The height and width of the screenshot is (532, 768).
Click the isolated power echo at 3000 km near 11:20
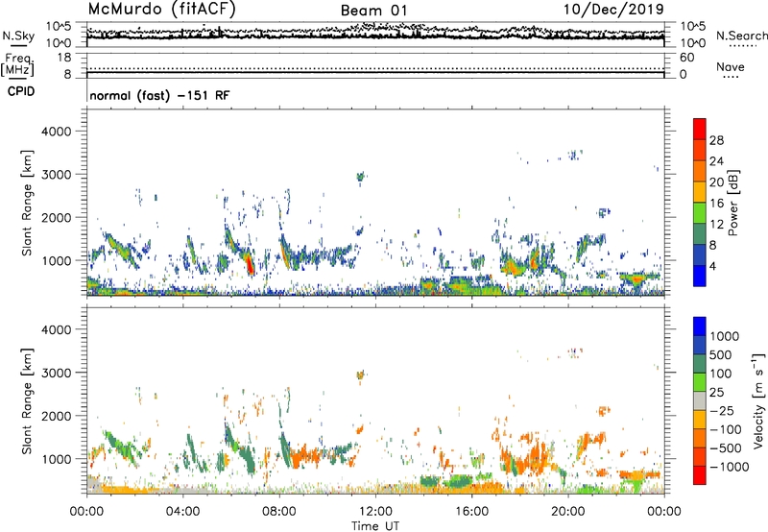(x=361, y=177)
